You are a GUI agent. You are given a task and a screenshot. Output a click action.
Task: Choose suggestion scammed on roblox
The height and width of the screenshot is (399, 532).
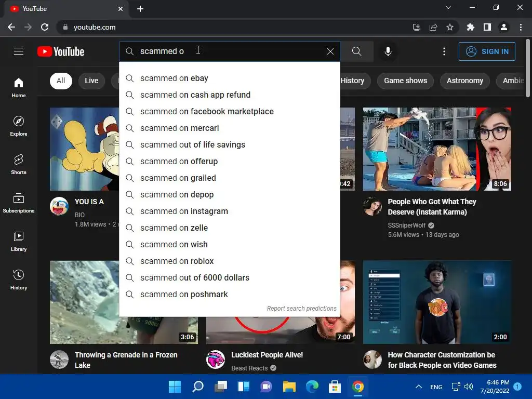tap(230, 261)
